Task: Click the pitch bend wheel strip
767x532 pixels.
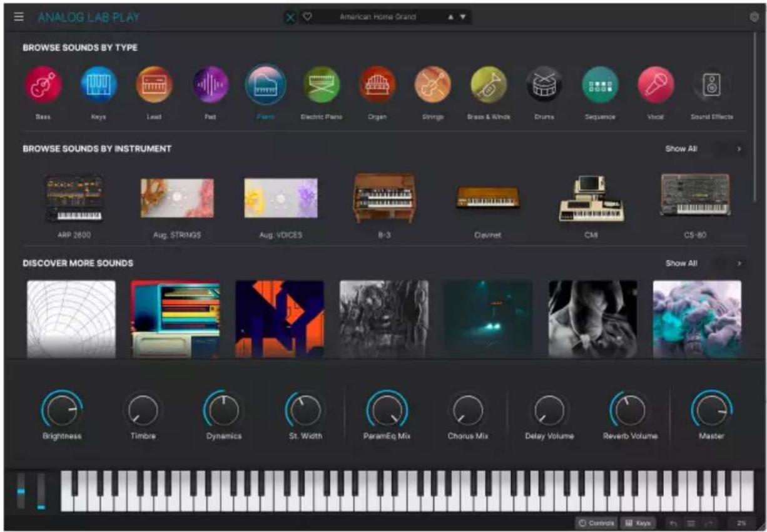Action: pos(21,491)
